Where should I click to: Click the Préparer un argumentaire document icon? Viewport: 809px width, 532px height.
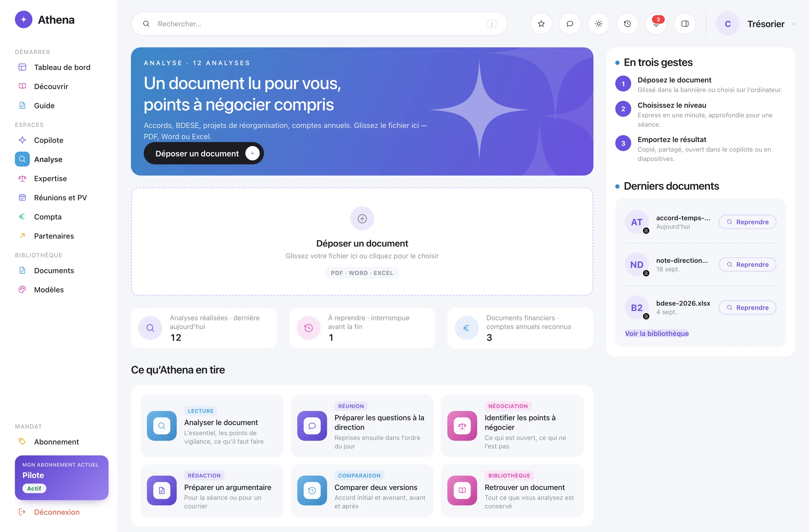coord(162,491)
